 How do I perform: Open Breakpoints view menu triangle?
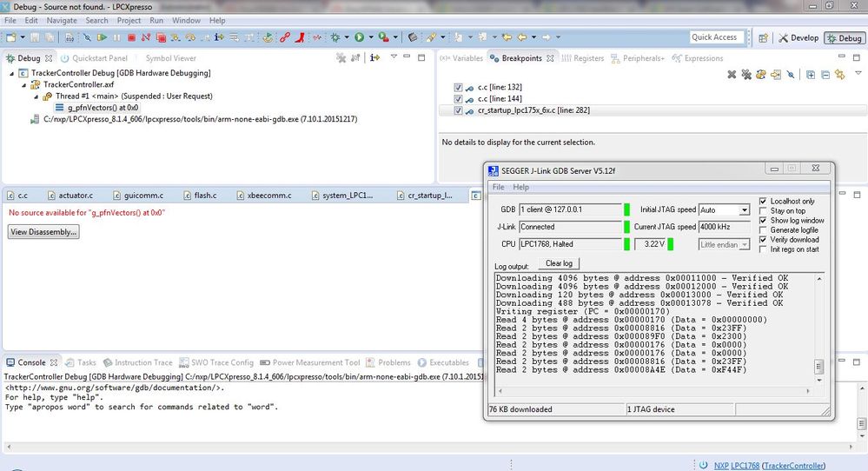point(858,73)
